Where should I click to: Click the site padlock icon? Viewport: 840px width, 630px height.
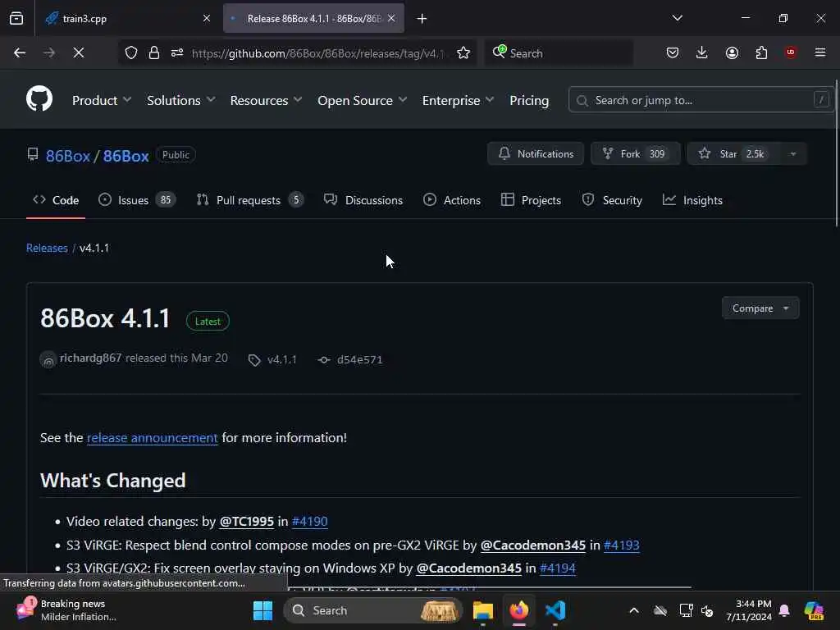coord(154,52)
